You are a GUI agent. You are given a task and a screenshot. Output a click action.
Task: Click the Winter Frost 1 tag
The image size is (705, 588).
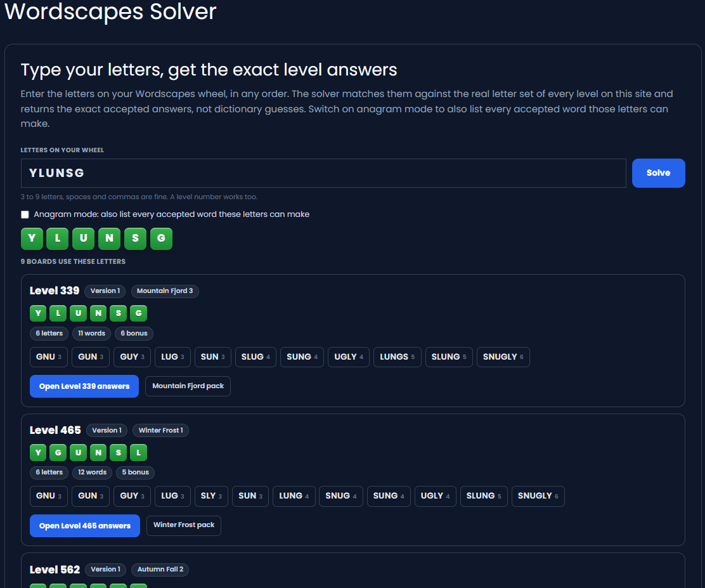coord(160,431)
